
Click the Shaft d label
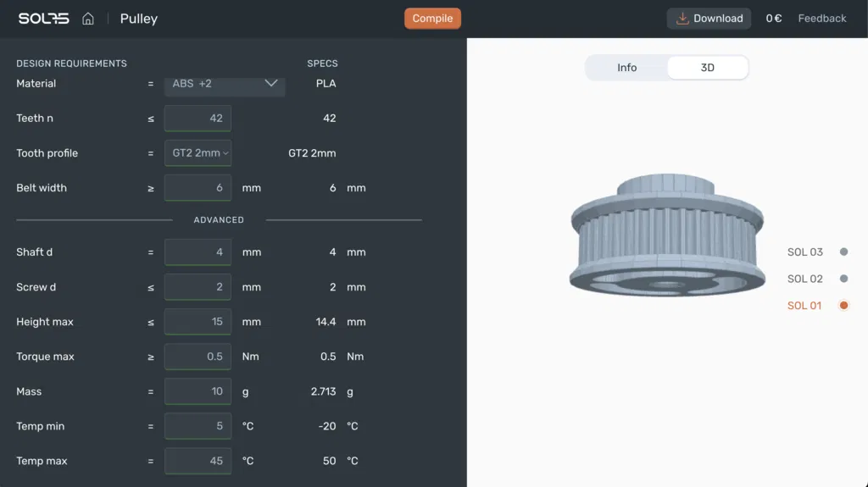click(x=34, y=252)
